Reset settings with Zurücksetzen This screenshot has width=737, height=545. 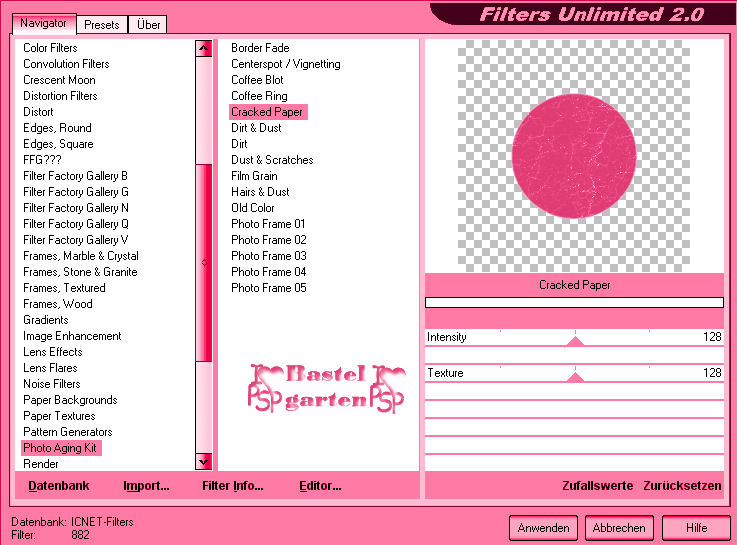(x=682, y=486)
